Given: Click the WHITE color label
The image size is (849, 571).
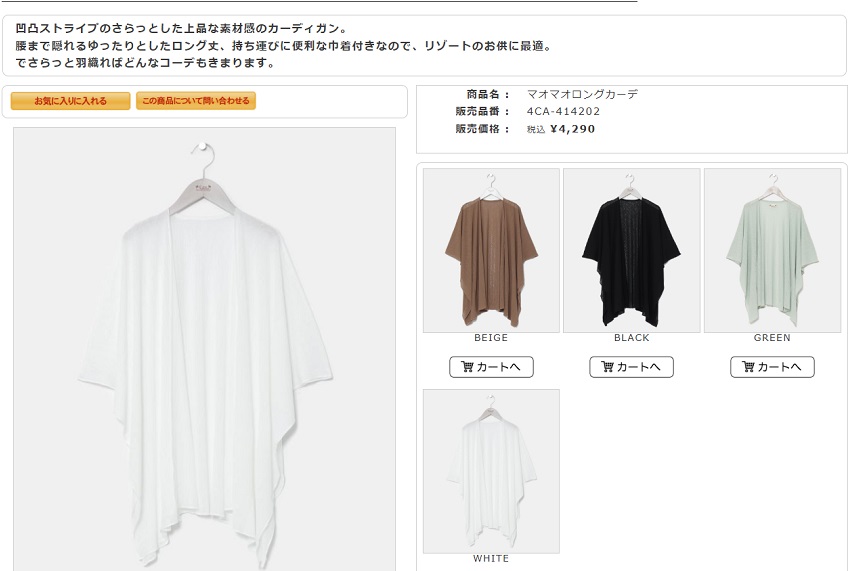Looking at the screenshot, I should pos(491,559).
